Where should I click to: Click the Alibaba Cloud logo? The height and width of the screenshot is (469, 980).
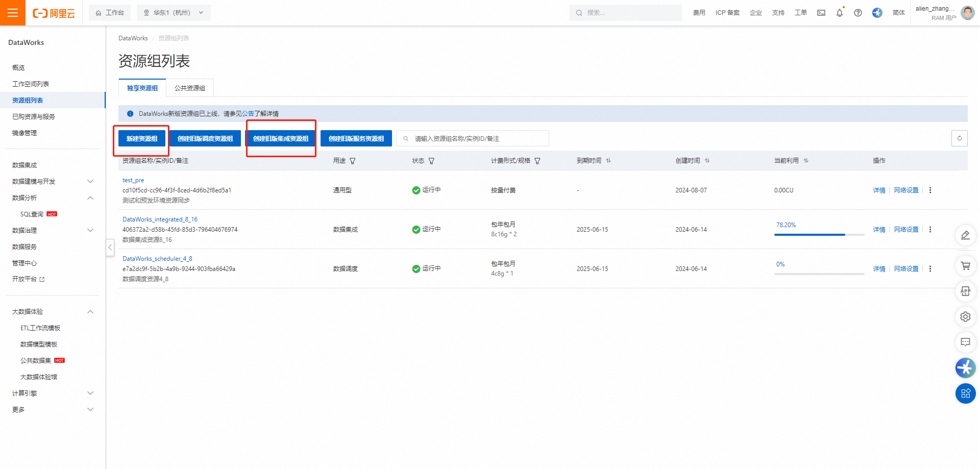[x=54, y=13]
